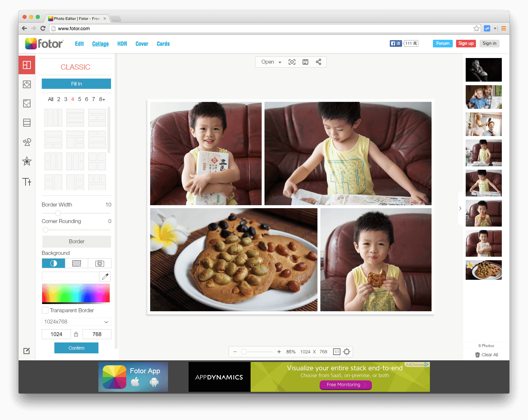Switch to the Cards tab
The image size is (528, 420).
163,44
